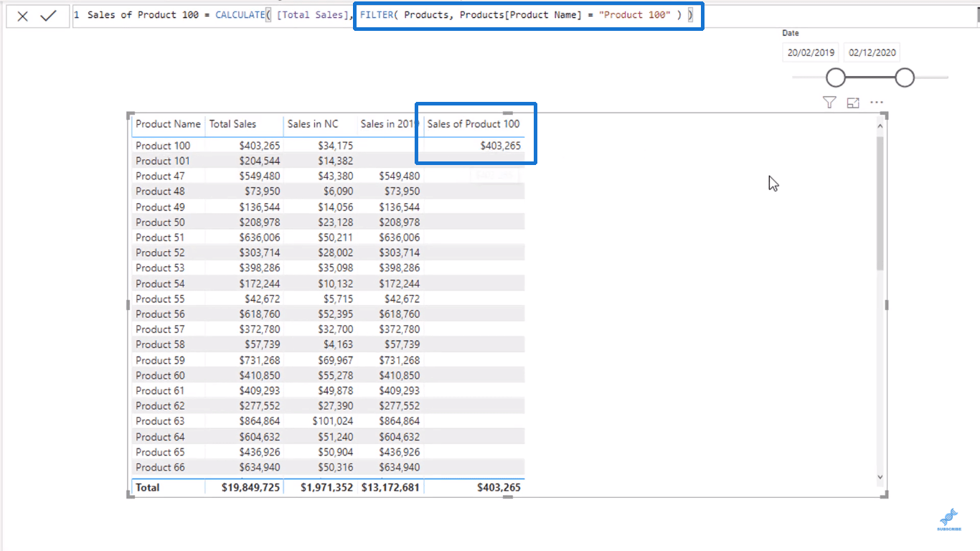This screenshot has height=551, width=980.
Task: Click the focus mode icon
Action: coord(853,103)
